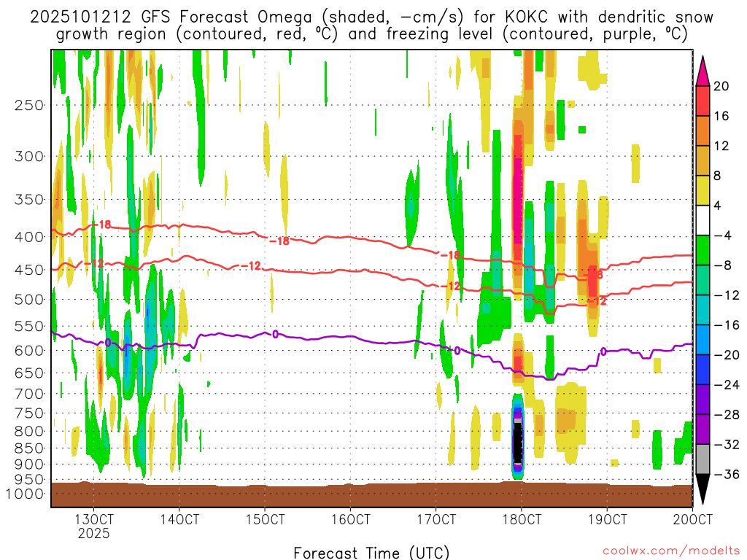Click the orange colorbar swatch between 12 and 16

(x=703, y=131)
